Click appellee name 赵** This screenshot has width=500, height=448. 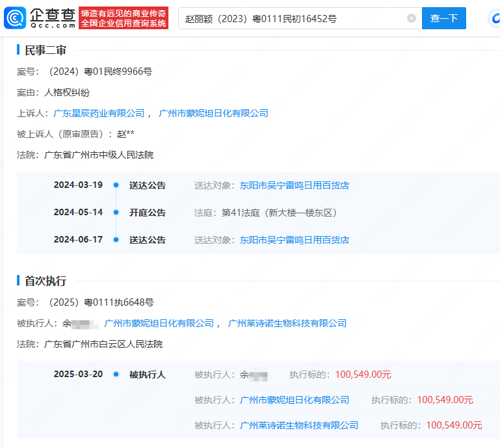pyautogui.click(x=125, y=134)
